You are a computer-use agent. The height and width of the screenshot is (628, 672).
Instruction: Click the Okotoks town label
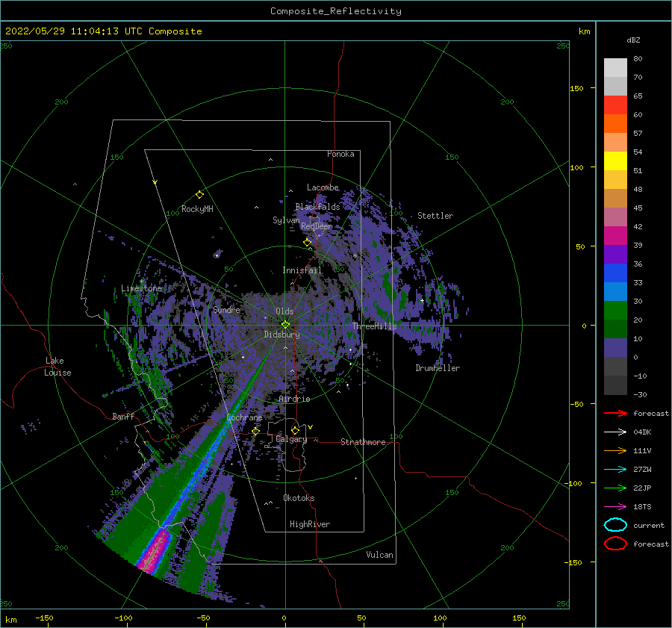click(299, 498)
